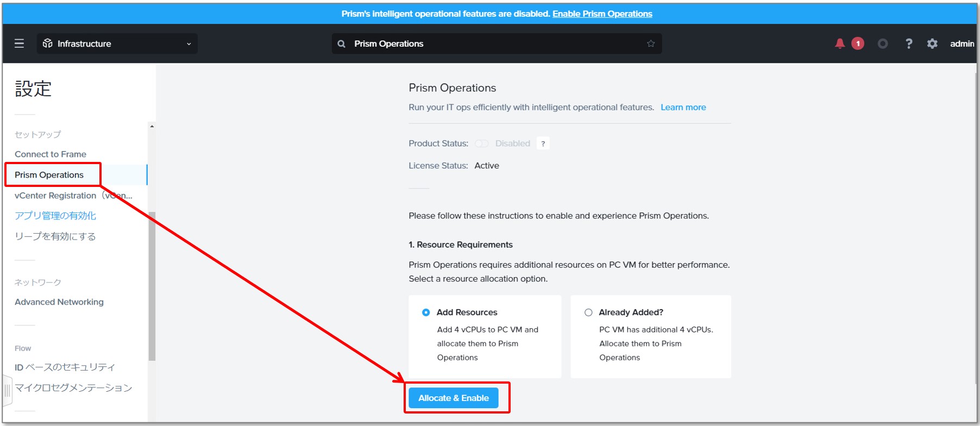Open the help question mark icon
This screenshot has width=980, height=426.
[x=909, y=43]
